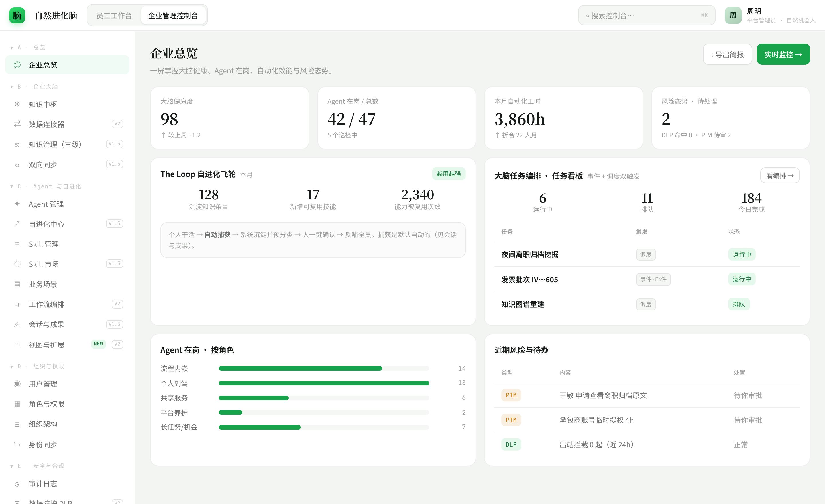This screenshot has width=825, height=504.
Task: Click the 用户管理 user icon
Action: pos(17,383)
